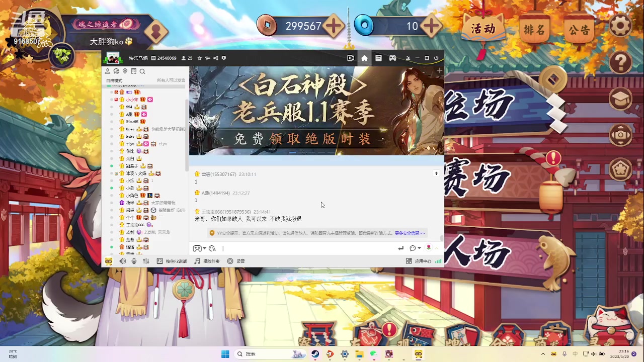Screen dimensions: 644x362
Task: Search users with magnifier icon
Action: 142,71
